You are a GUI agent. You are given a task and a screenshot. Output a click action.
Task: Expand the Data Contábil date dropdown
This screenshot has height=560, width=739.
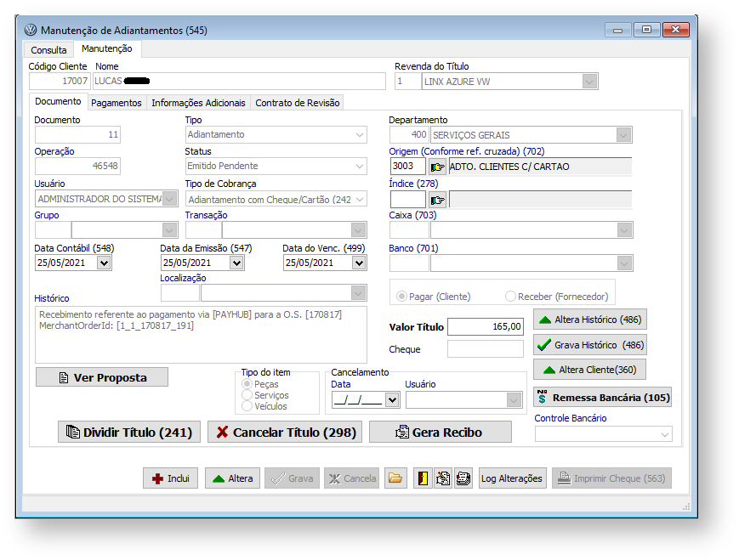[x=104, y=263]
